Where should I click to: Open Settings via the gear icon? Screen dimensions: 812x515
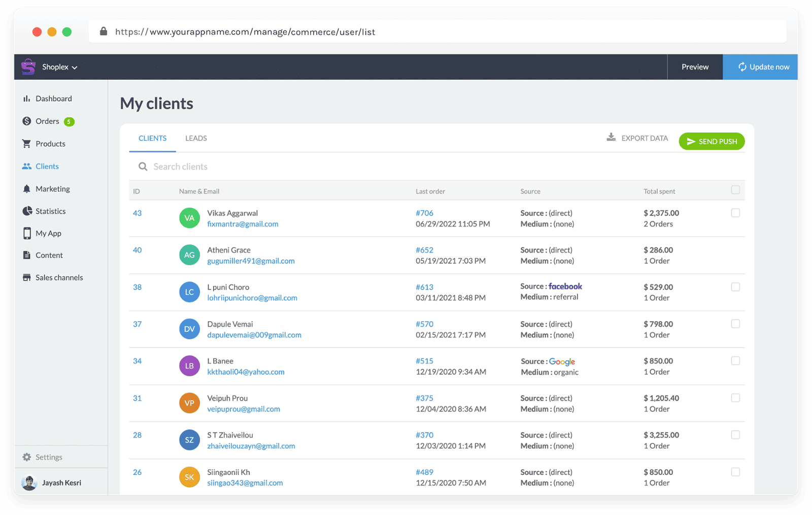point(26,457)
